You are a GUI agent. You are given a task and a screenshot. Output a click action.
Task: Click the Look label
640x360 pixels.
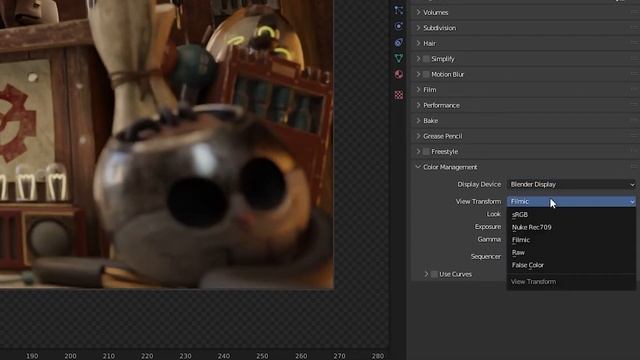pos(493,214)
